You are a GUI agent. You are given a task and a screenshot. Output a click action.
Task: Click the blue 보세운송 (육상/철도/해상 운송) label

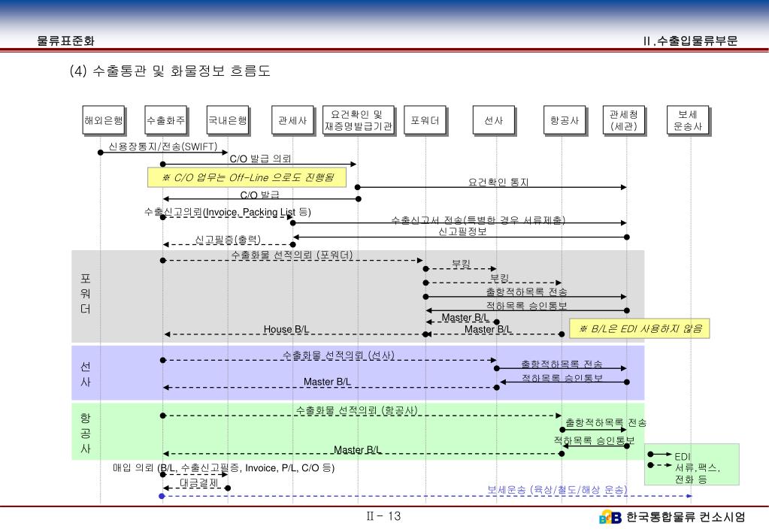coord(557,489)
